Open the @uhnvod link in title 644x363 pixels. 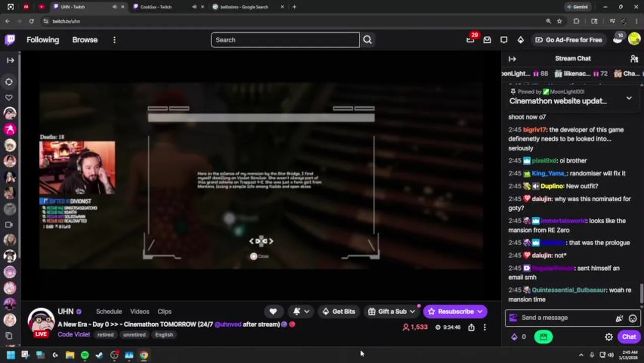pyautogui.click(x=228, y=324)
